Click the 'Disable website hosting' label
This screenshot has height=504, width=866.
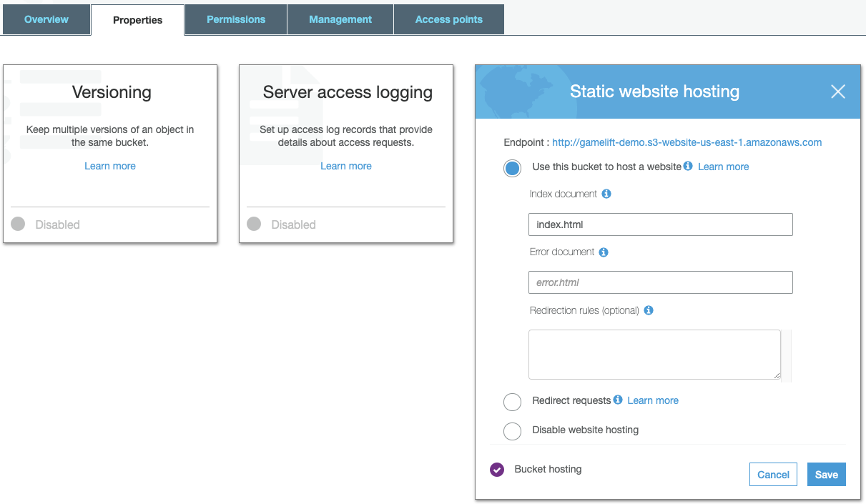586,430
